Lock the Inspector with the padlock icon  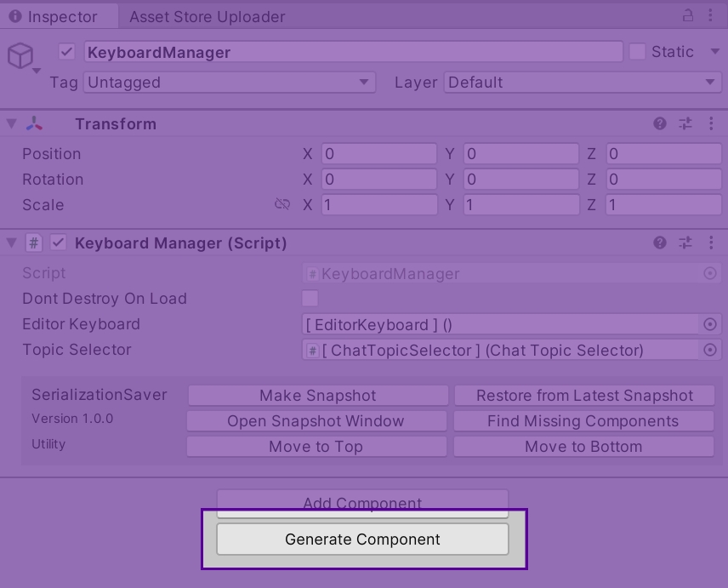(688, 16)
